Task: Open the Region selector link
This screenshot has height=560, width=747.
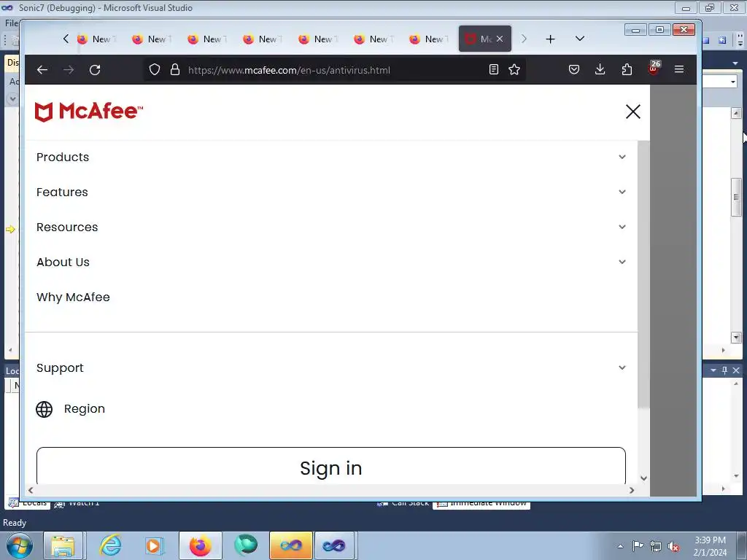Action: [x=85, y=409]
